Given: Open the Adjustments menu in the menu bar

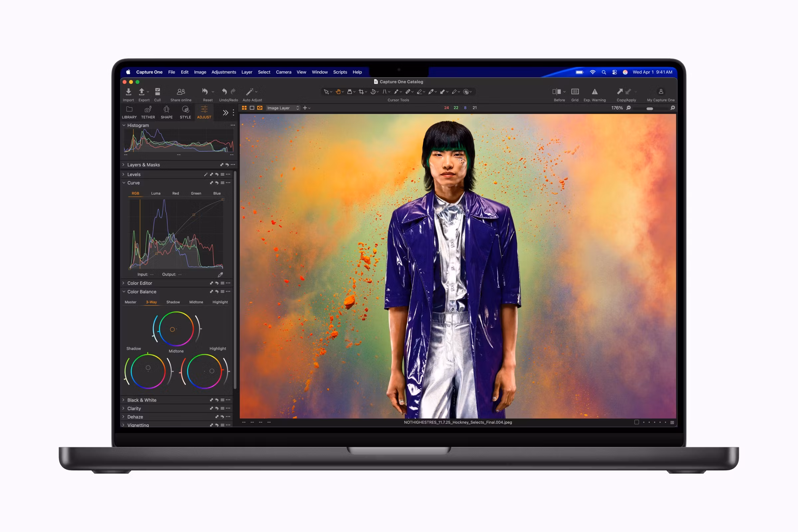Looking at the screenshot, I should pos(223,72).
